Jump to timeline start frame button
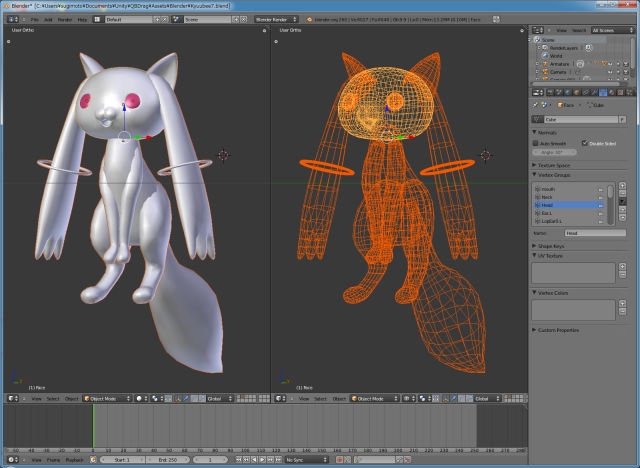 (238, 459)
